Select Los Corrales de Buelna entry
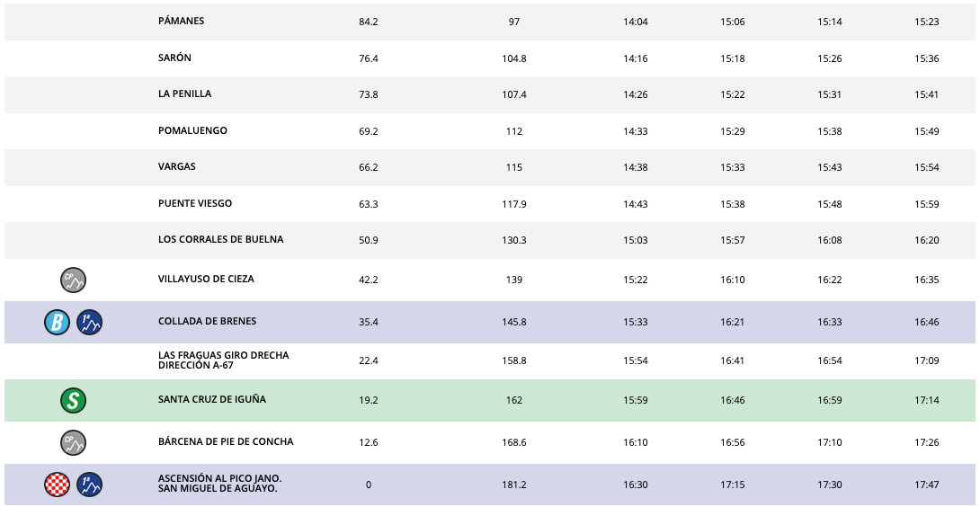The width and height of the screenshot is (980, 507). [220, 240]
